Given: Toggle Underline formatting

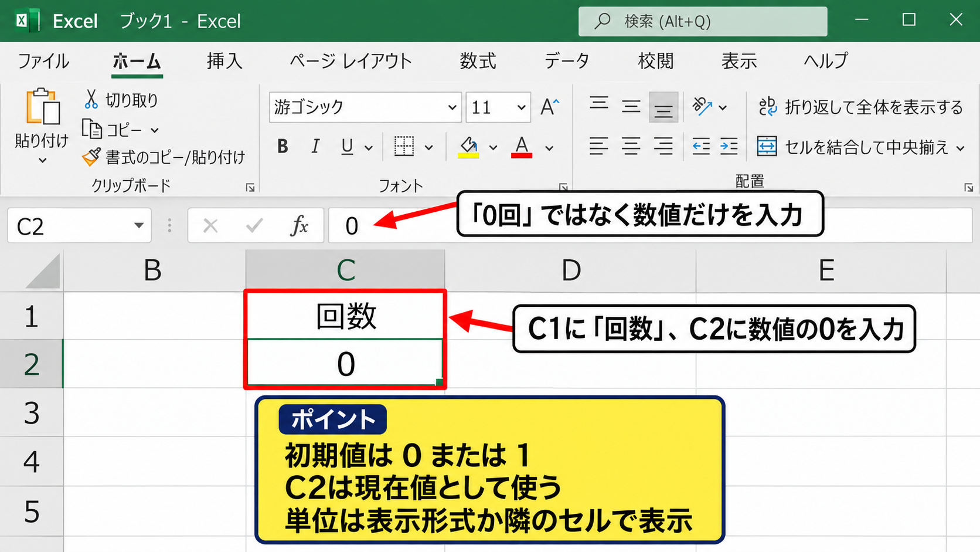Looking at the screenshot, I should click(x=348, y=147).
